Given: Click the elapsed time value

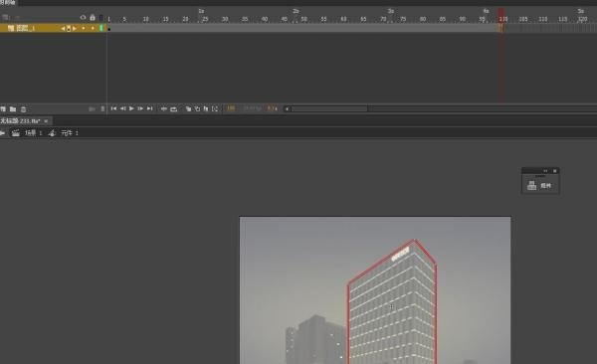Looking at the screenshot, I should [x=272, y=108].
